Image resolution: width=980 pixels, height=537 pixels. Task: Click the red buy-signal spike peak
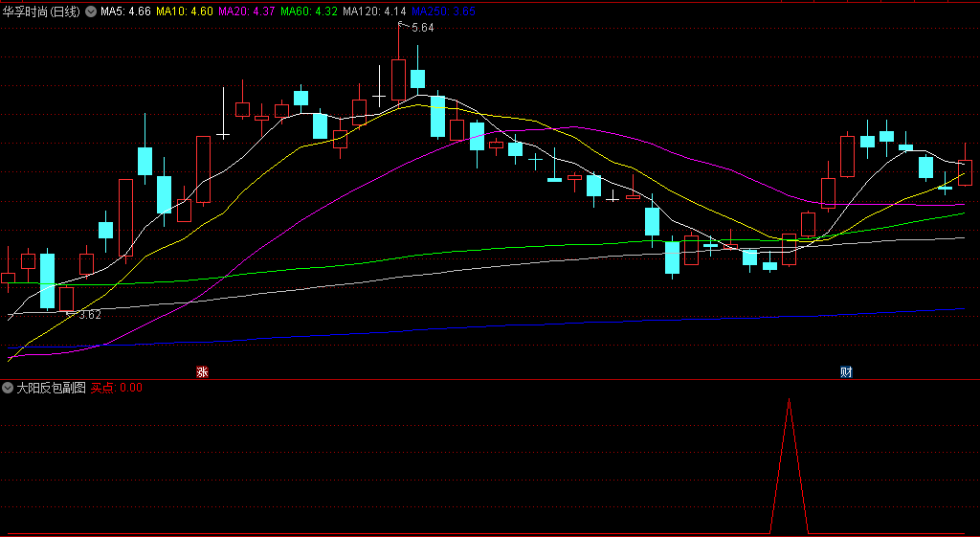(789, 400)
